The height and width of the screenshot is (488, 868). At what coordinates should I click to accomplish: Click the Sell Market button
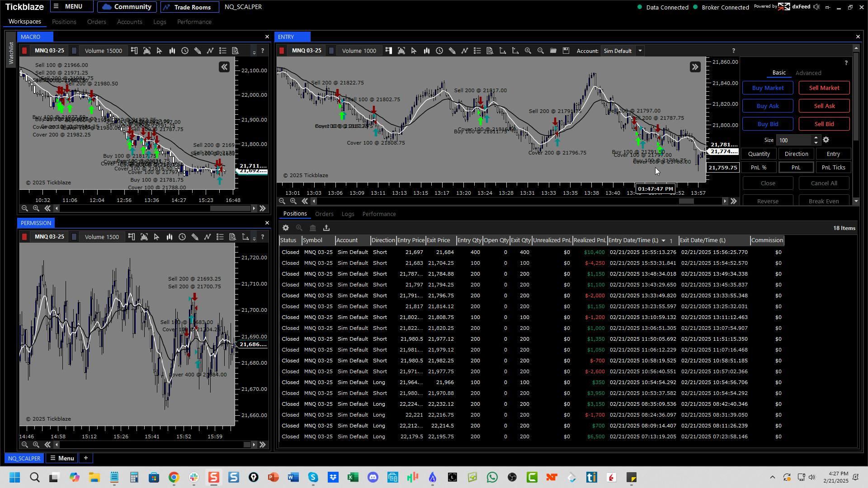[x=824, y=88]
